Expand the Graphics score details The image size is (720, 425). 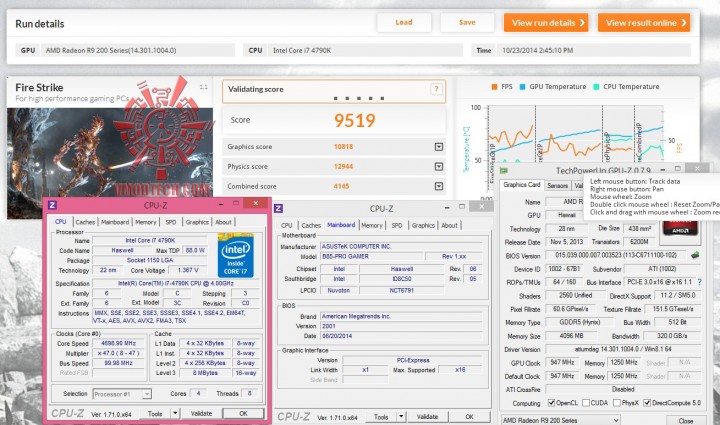[x=439, y=147]
